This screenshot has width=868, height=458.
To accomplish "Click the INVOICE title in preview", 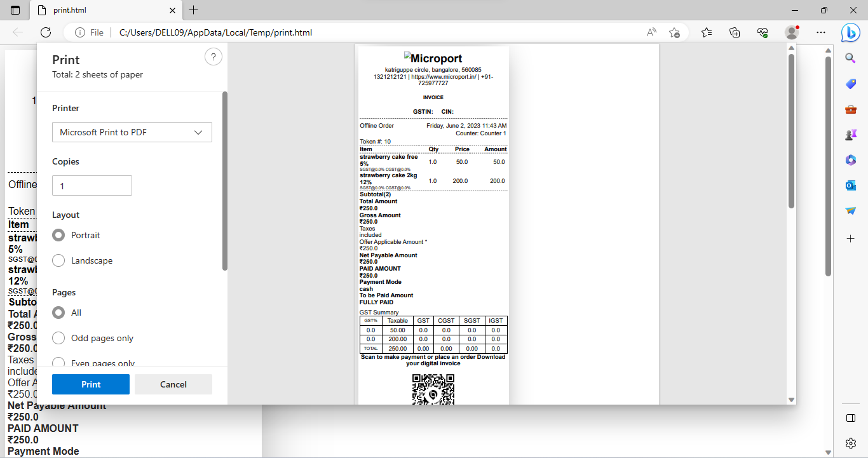I will click(433, 97).
